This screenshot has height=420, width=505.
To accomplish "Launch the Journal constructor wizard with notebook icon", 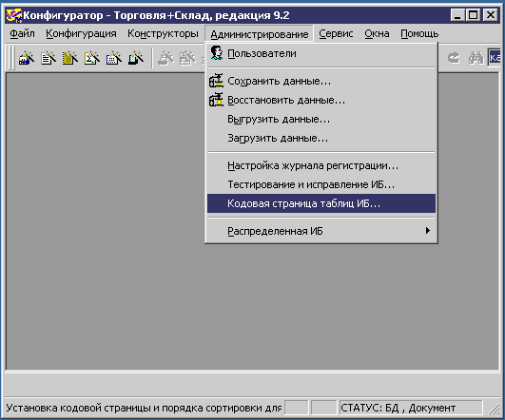I will tap(70, 58).
